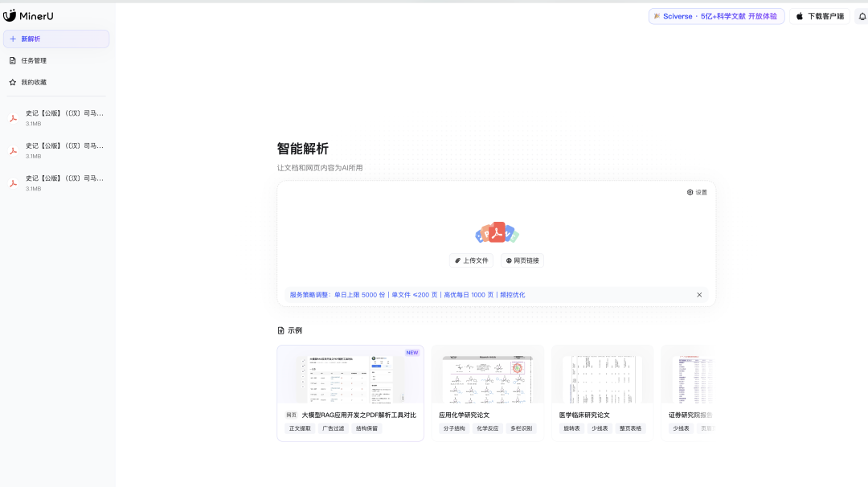Click the PDF icon of the second 史记 file
The height and width of the screenshot is (487, 868).
(14, 150)
